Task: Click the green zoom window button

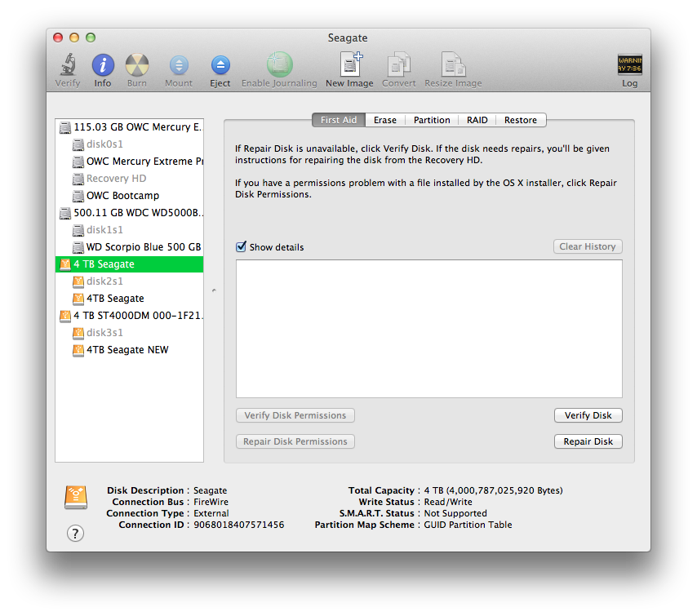Action: pos(91,38)
